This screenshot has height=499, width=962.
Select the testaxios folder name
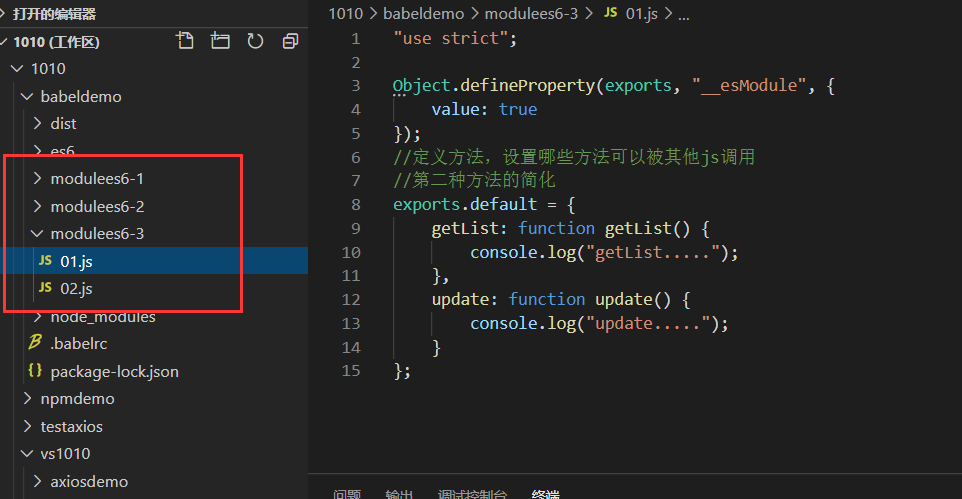pyautogui.click(x=71, y=426)
